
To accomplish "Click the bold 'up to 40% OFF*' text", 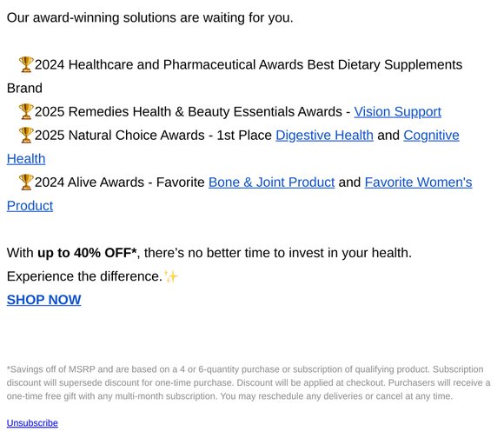I will click(87, 253).
